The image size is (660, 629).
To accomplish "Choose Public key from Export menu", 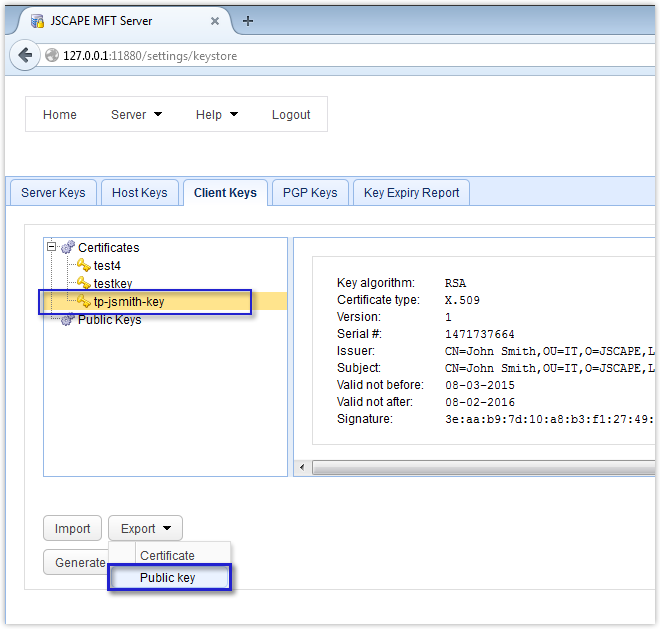I will pyautogui.click(x=168, y=578).
